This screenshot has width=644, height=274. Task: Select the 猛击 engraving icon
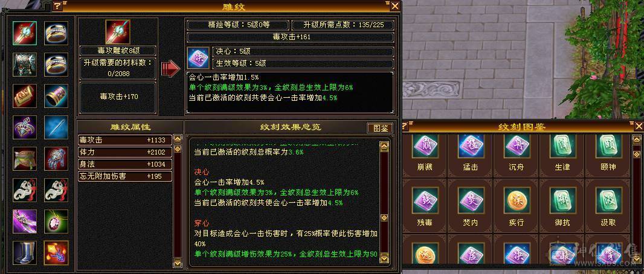(471, 147)
